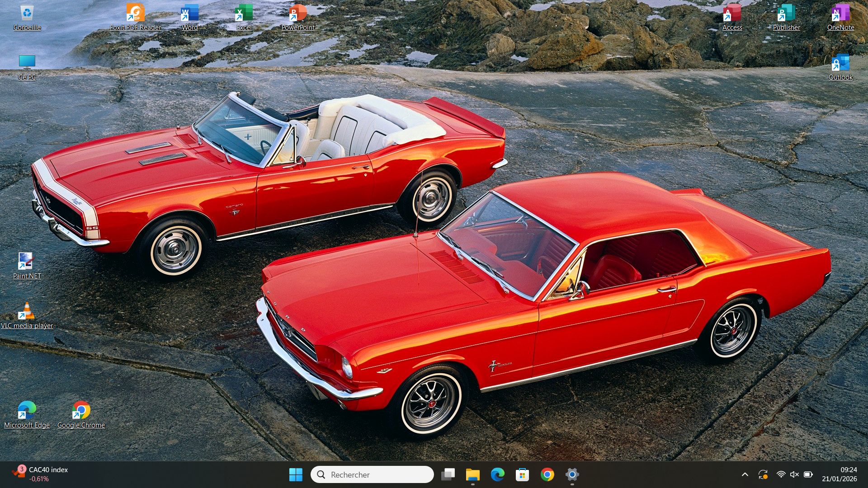Open Microsoft Store from the taskbar
This screenshot has width=868, height=488.
coord(523,474)
